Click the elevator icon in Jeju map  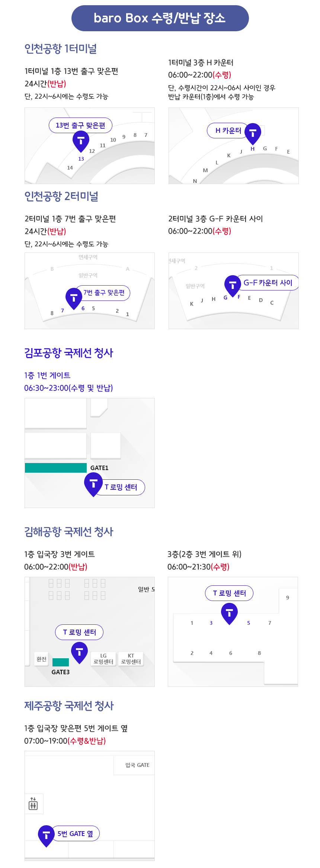click(x=33, y=804)
